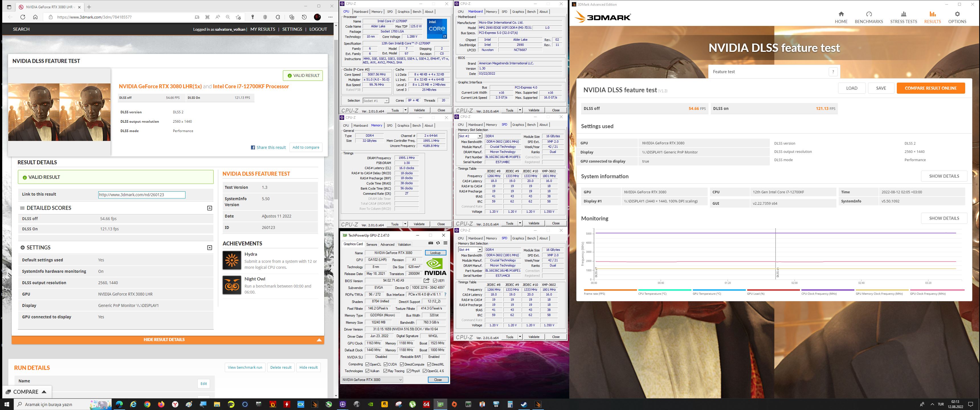
Task: Open Bench tab in CPU-Z CPU window
Action: (417, 11)
